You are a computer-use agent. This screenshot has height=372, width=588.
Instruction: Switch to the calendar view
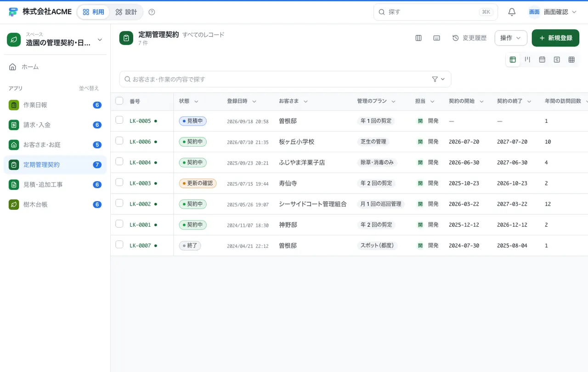click(542, 59)
